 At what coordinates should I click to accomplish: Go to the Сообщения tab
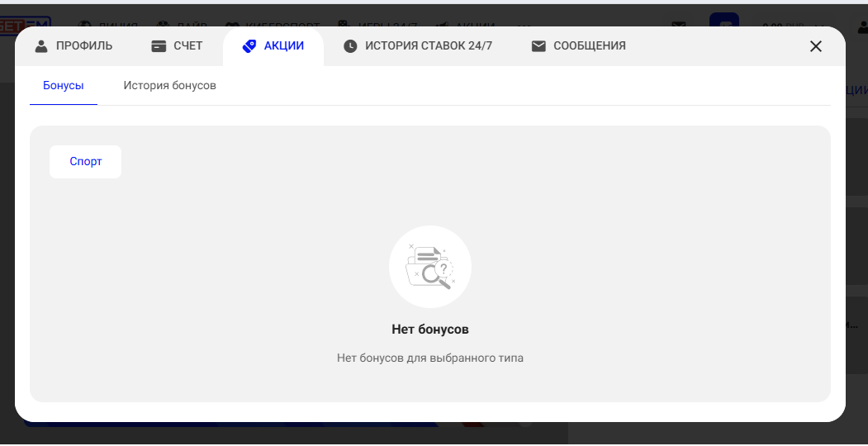click(589, 46)
